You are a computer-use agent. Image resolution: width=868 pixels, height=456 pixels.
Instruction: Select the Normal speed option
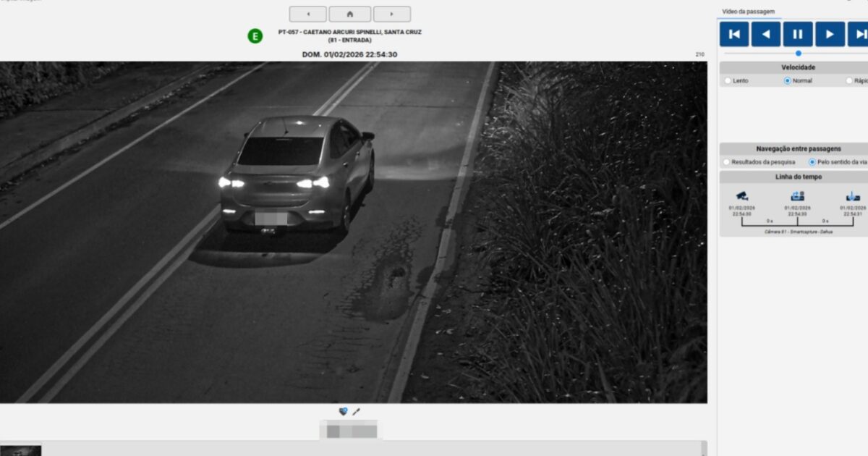[788, 81]
